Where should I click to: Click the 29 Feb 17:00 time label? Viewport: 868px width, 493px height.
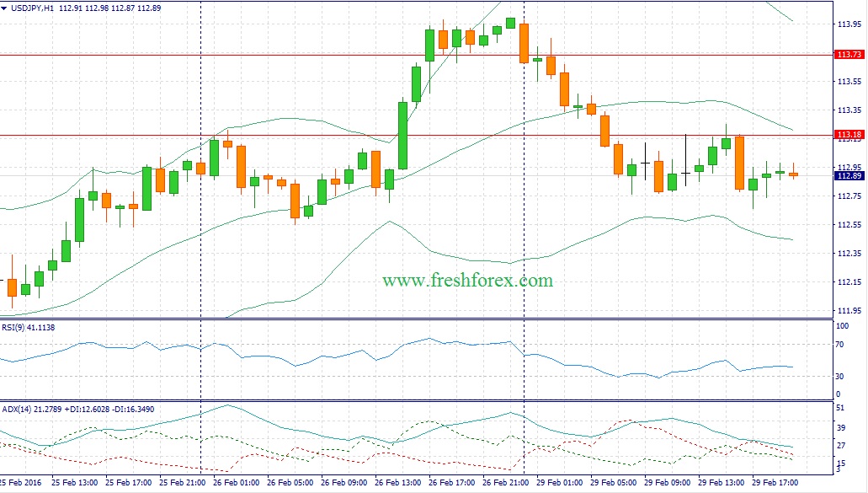click(776, 484)
